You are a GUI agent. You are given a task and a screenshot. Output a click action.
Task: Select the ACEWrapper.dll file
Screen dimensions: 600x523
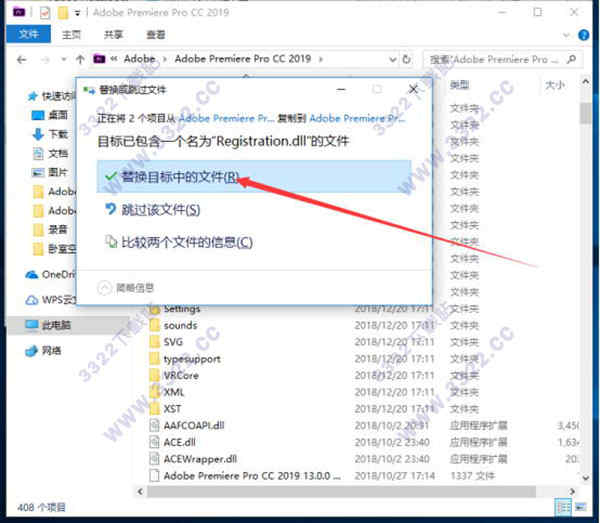coord(200,459)
